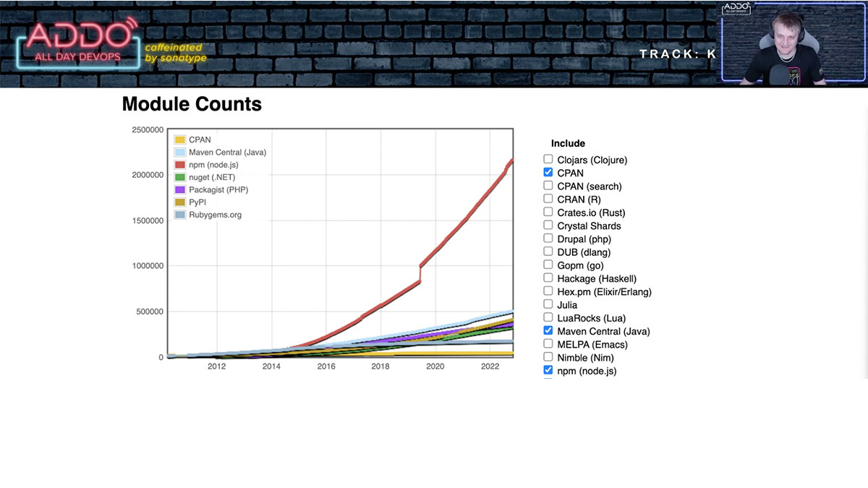The height and width of the screenshot is (488, 868).
Task: Click the 2022 x-axis label
Action: pos(490,367)
